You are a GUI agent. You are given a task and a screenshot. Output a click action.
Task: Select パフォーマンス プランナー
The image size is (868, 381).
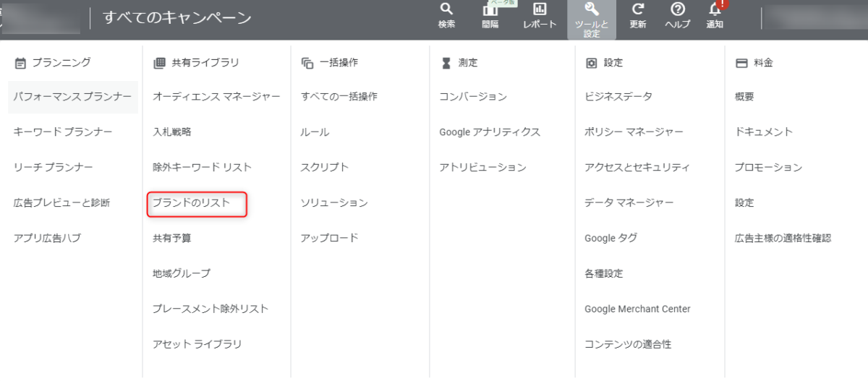72,97
